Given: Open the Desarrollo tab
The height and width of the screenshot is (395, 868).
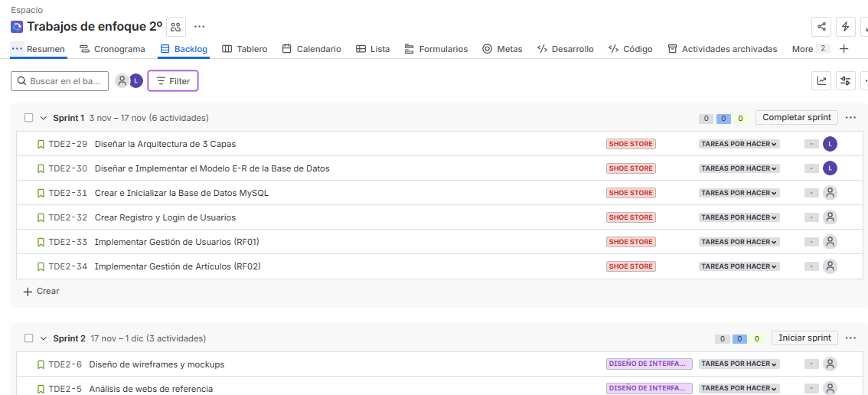Looking at the screenshot, I should coord(565,49).
